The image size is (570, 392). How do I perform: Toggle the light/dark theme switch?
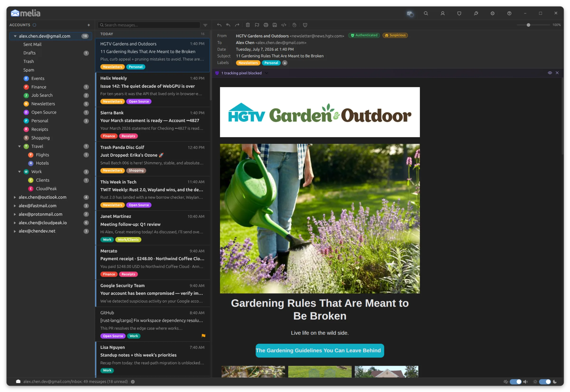545,382
